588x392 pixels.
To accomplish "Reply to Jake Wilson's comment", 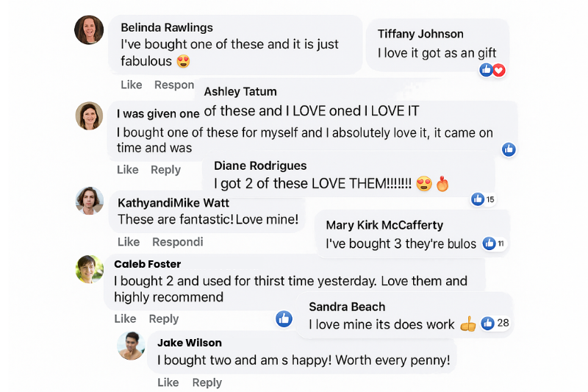I will pyautogui.click(x=207, y=382).
